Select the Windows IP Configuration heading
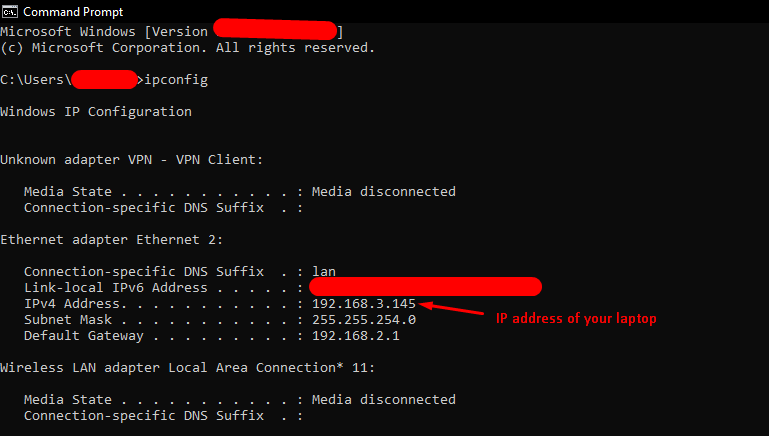The width and height of the screenshot is (769, 436). click(96, 111)
